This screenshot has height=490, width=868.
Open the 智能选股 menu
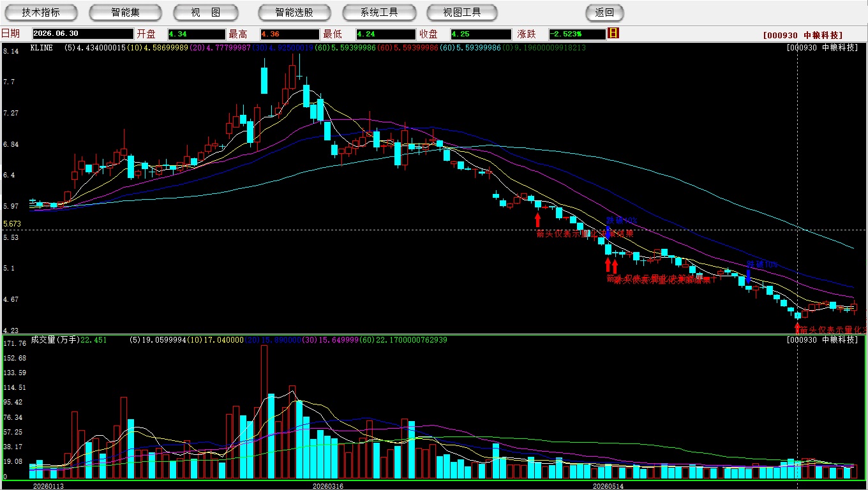(294, 12)
